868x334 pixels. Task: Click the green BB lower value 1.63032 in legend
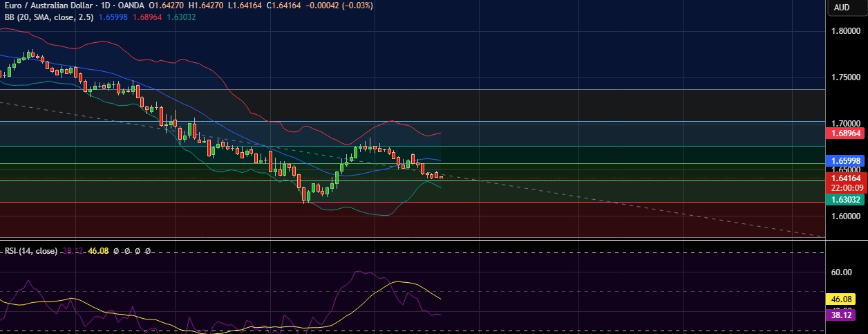181,17
